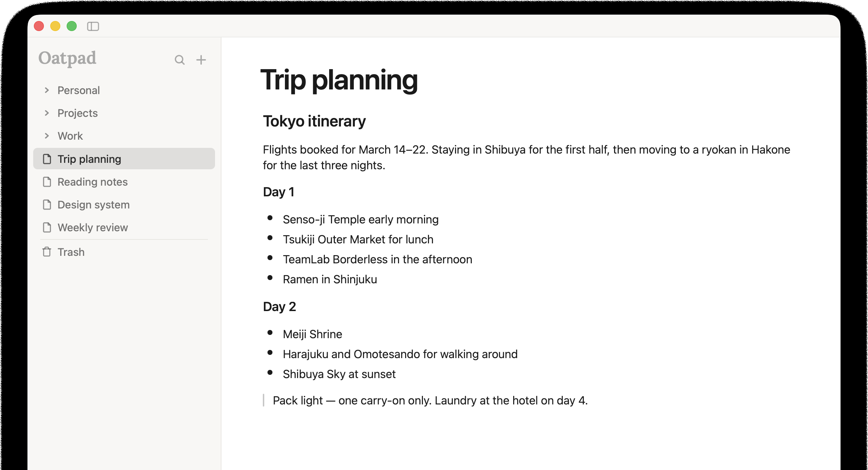868x470 pixels.
Task: Select the document icon next to Reading notes
Action: click(x=47, y=182)
